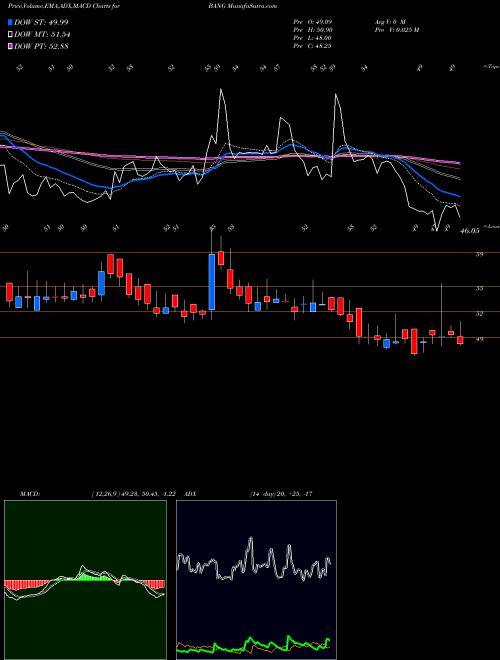This screenshot has height=660, width=500.
Task: Click the 'Avg V: 0 M' volume text
Action: tap(389, 22)
